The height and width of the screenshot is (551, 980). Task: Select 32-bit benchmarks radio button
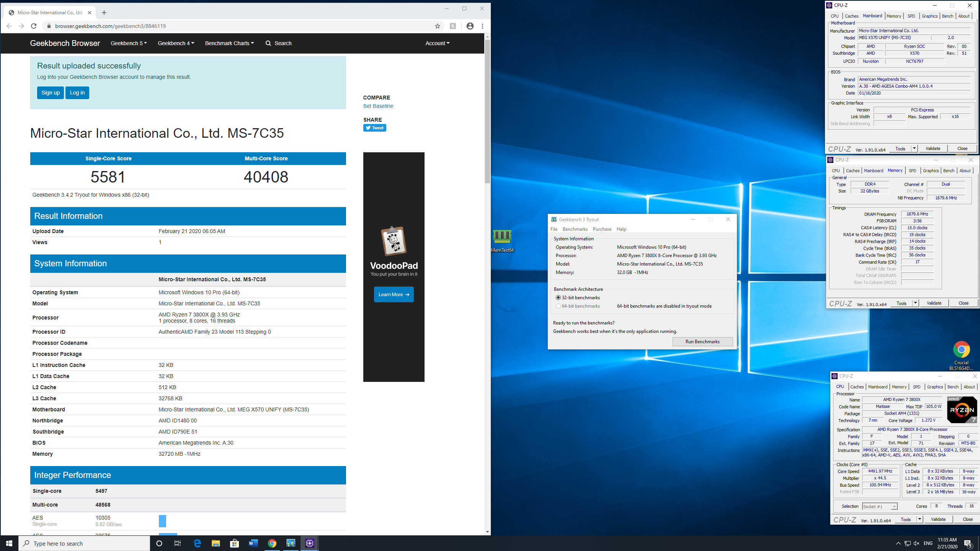click(558, 298)
